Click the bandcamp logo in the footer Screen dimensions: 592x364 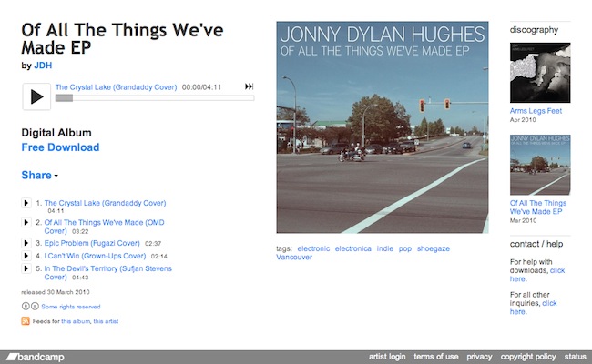pos(36,357)
